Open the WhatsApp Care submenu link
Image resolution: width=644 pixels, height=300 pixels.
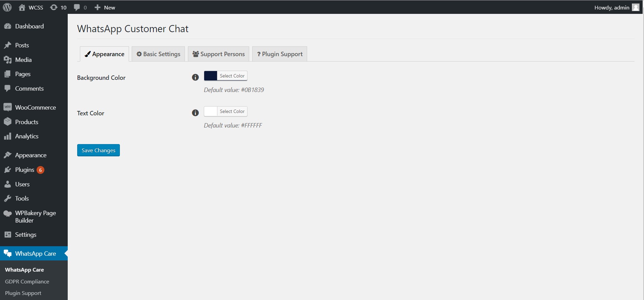coord(24,270)
